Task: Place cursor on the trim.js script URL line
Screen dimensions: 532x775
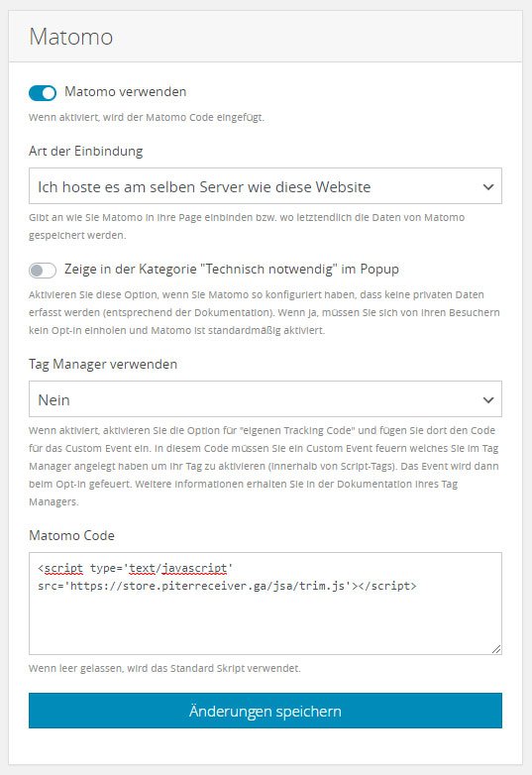Action: tap(227, 586)
